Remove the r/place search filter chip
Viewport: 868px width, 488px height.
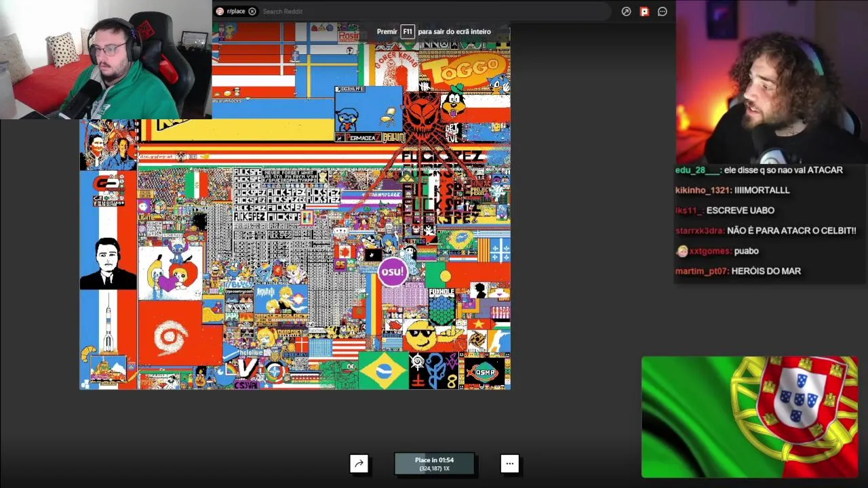(252, 12)
